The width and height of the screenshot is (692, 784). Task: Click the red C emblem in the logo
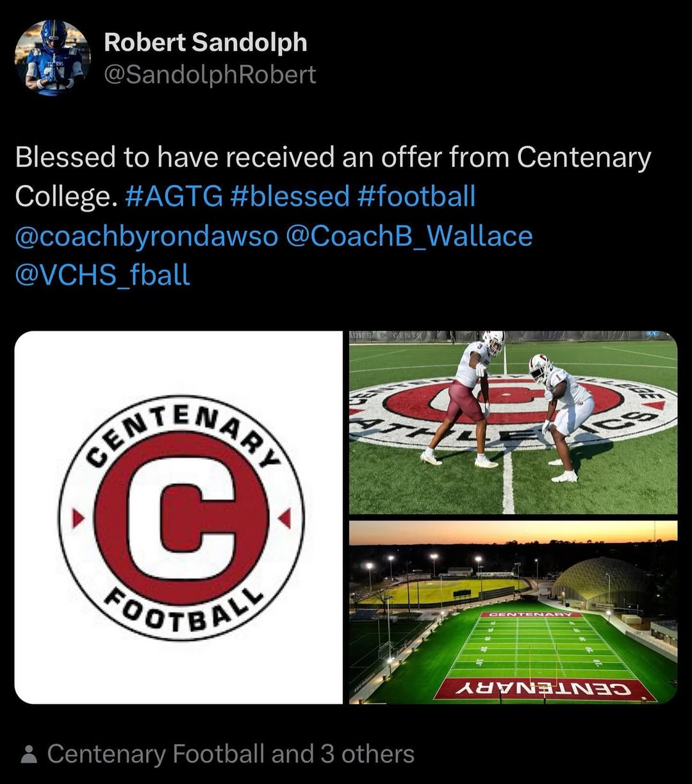[x=181, y=517]
